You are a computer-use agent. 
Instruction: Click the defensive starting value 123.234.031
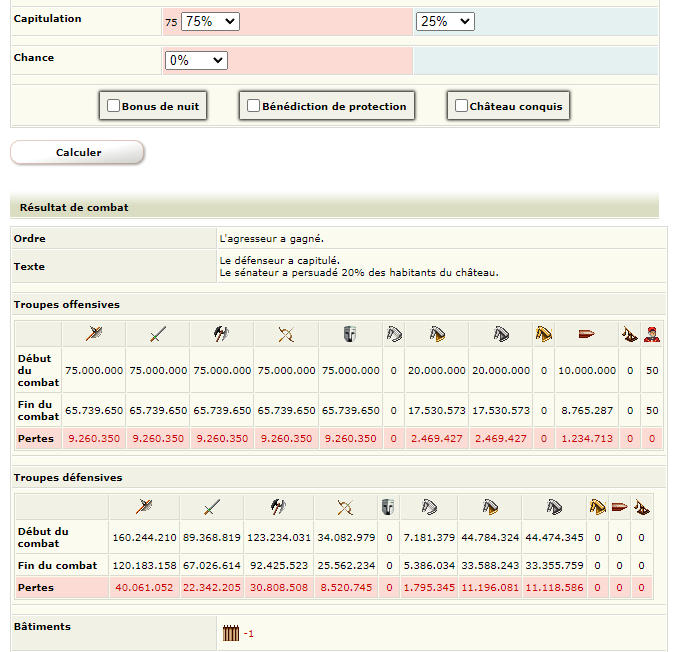279,537
